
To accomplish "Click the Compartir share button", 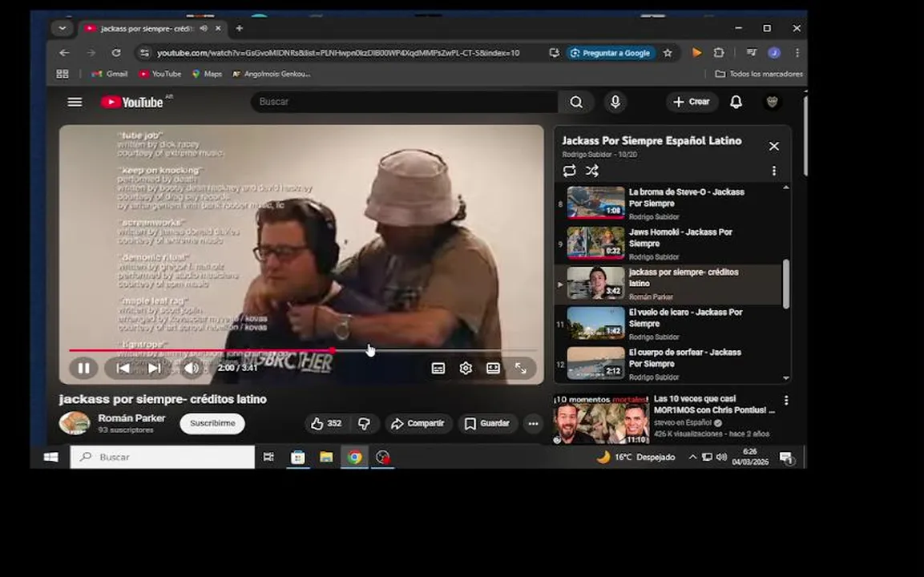I will [x=418, y=424].
